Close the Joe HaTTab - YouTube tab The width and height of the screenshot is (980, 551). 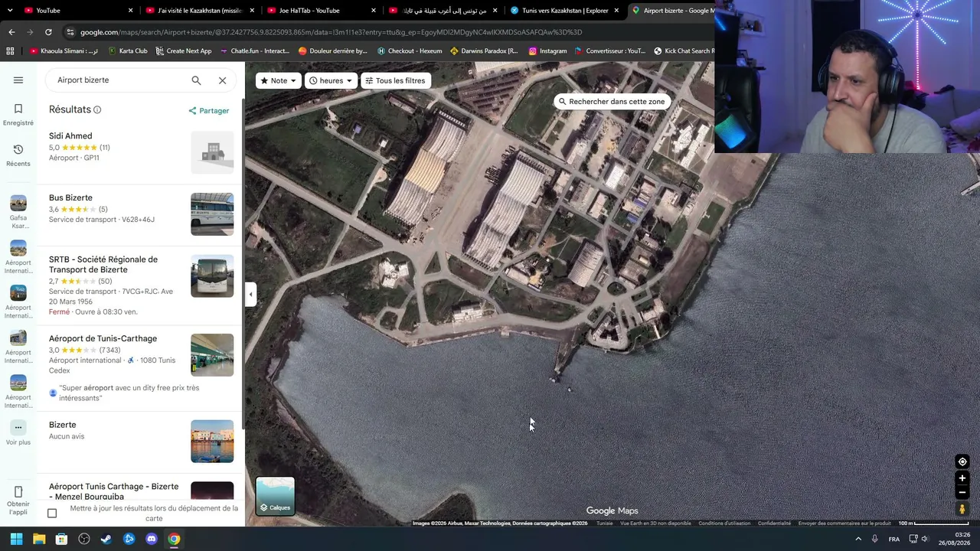point(374,11)
